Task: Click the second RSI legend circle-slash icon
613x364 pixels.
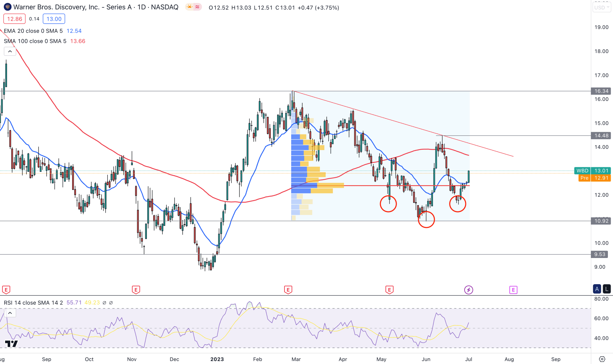Action: [x=111, y=303]
